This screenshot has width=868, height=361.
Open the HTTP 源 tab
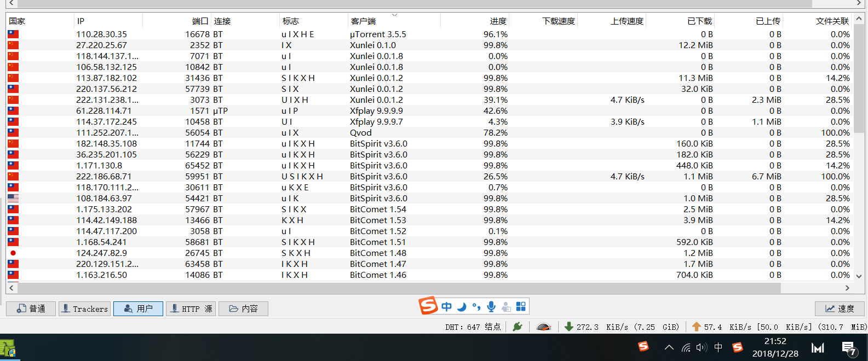click(191, 308)
